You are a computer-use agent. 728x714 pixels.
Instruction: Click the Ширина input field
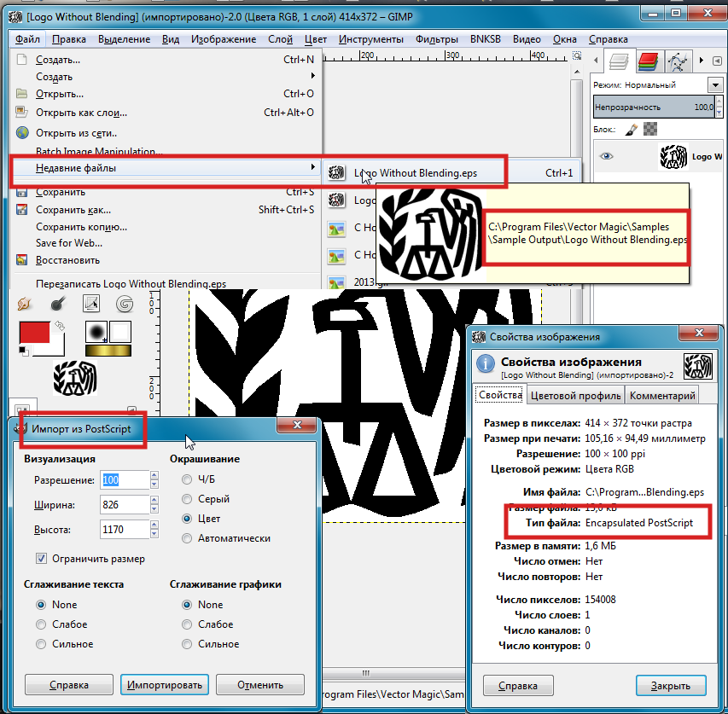[x=125, y=504]
